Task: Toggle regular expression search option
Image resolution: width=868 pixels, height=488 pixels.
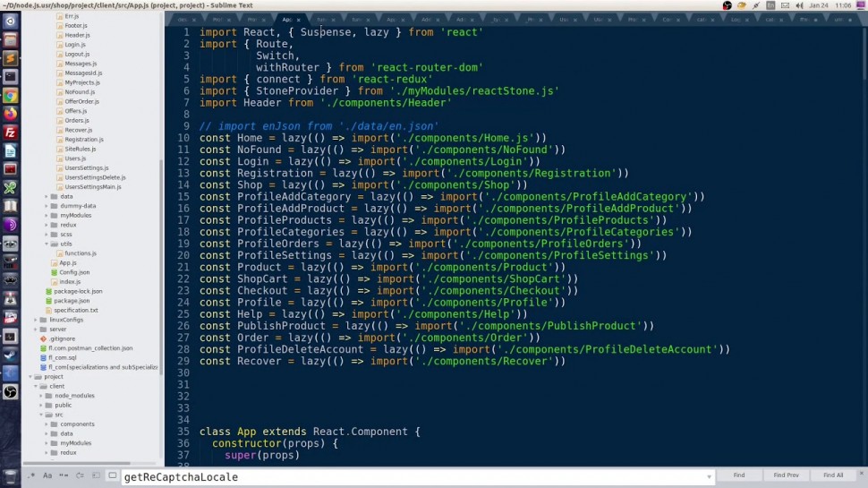Action: [31, 475]
